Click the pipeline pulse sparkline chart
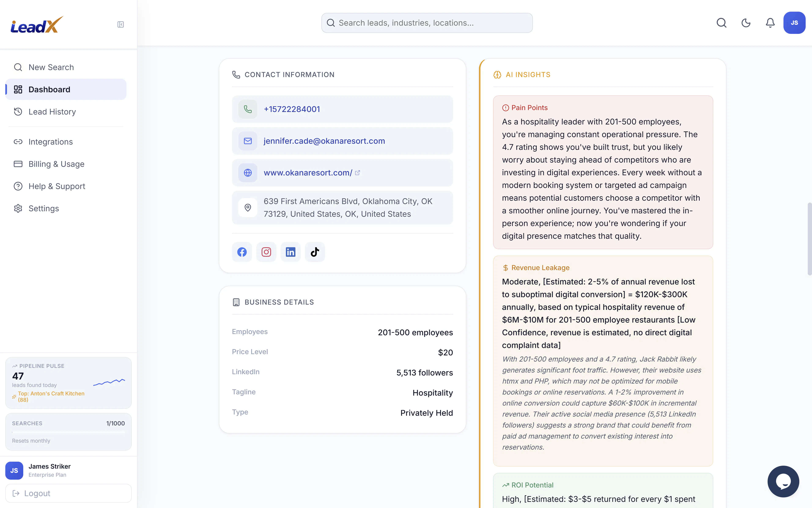 click(x=109, y=382)
